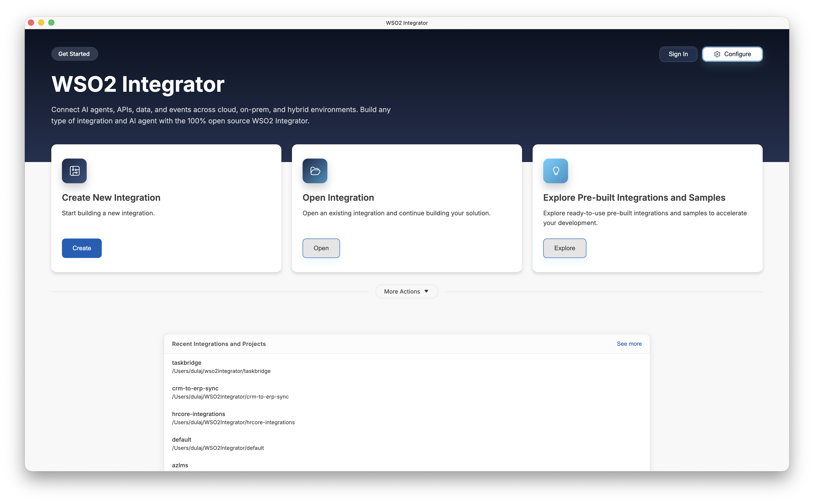Image resolution: width=814 pixels, height=504 pixels.
Task: Expand the More Actions dropdown
Action: click(407, 291)
